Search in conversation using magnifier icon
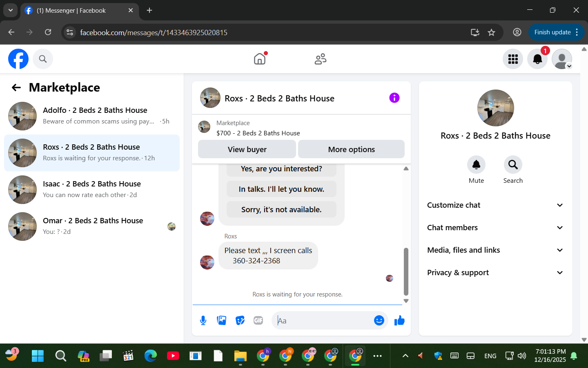 (513, 165)
